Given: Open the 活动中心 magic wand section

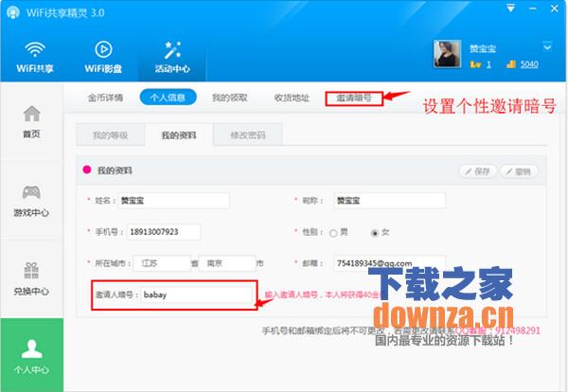Looking at the screenshot, I should tap(172, 57).
